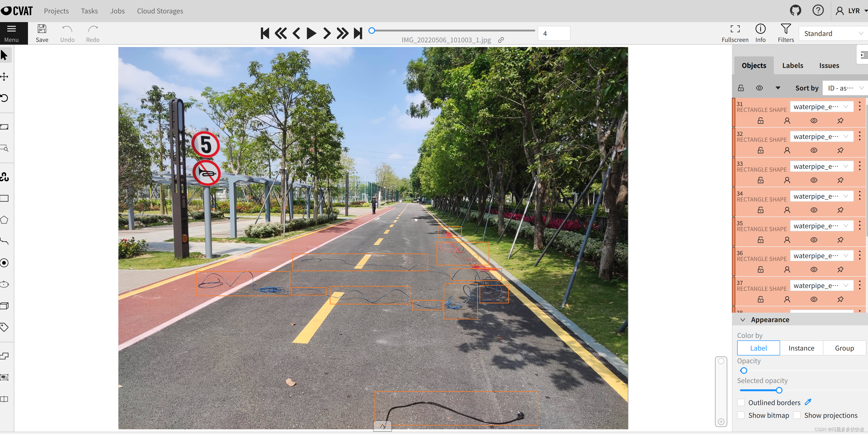Go to the first frame
The image size is (868, 434).
265,33
